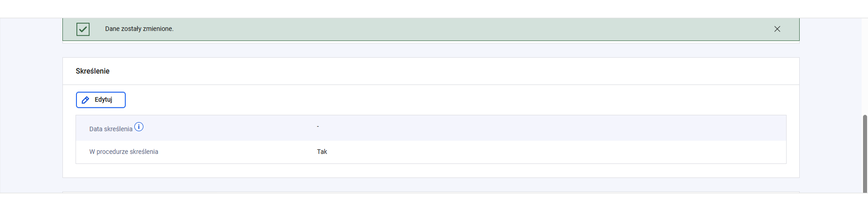868x216 pixels.
Task: Click the blank top bar above notification
Action: pyautogui.click(x=434, y=9)
